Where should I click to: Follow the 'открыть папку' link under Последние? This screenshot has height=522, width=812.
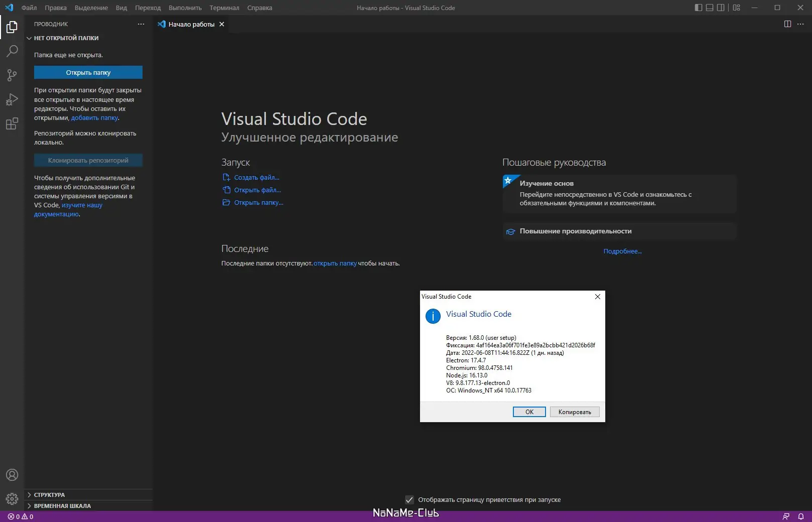(x=335, y=264)
